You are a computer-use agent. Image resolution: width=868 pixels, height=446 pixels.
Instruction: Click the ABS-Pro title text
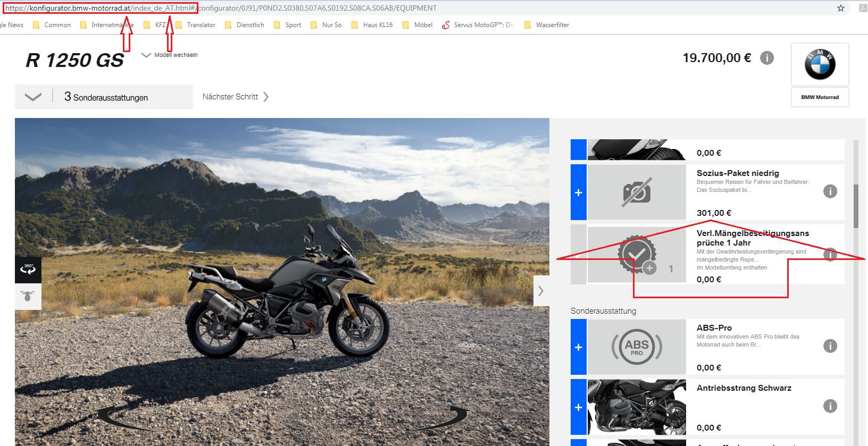(x=714, y=327)
